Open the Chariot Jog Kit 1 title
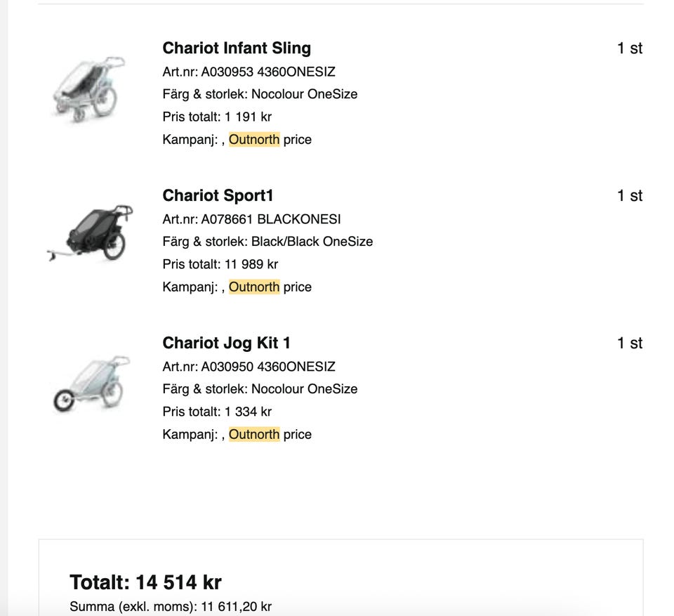Screen dimensions: 674x616 [x=226, y=343]
